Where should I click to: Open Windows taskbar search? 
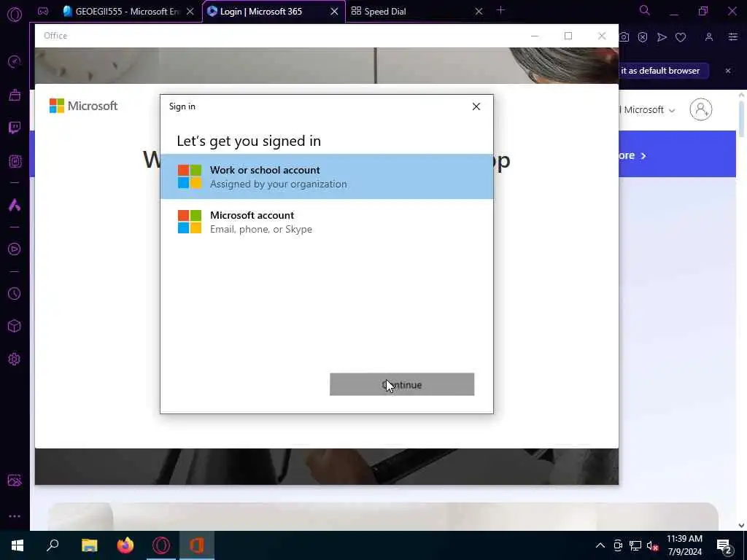click(x=53, y=545)
